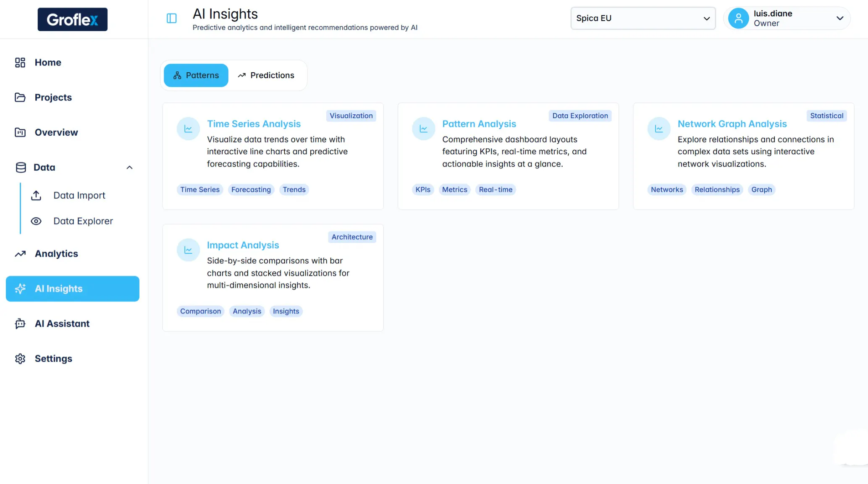
Task: Click the AI Insights page heading
Action: [x=225, y=14]
